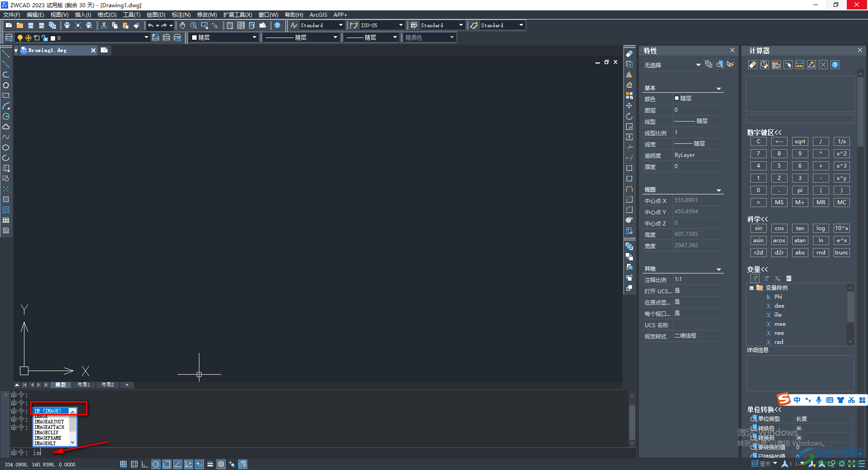Switch to the 布局2 layout tab
This screenshot has width=868, height=470.
pos(108,385)
